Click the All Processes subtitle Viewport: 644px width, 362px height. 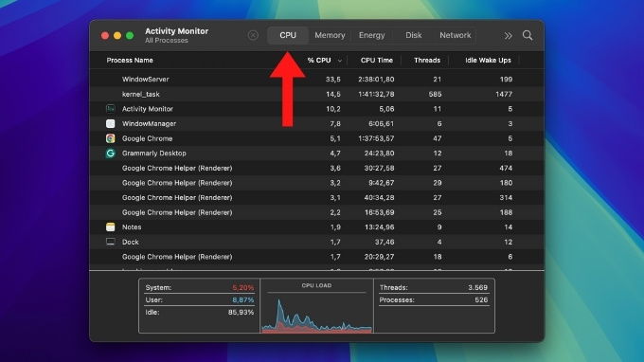[167, 40]
